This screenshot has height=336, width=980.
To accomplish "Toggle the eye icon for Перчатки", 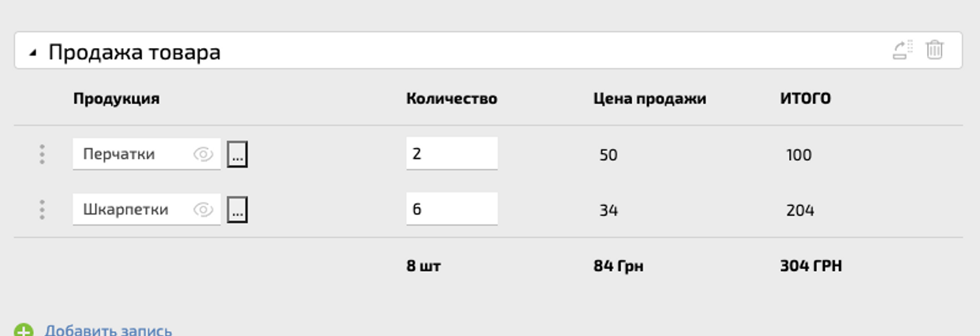I will tap(203, 154).
